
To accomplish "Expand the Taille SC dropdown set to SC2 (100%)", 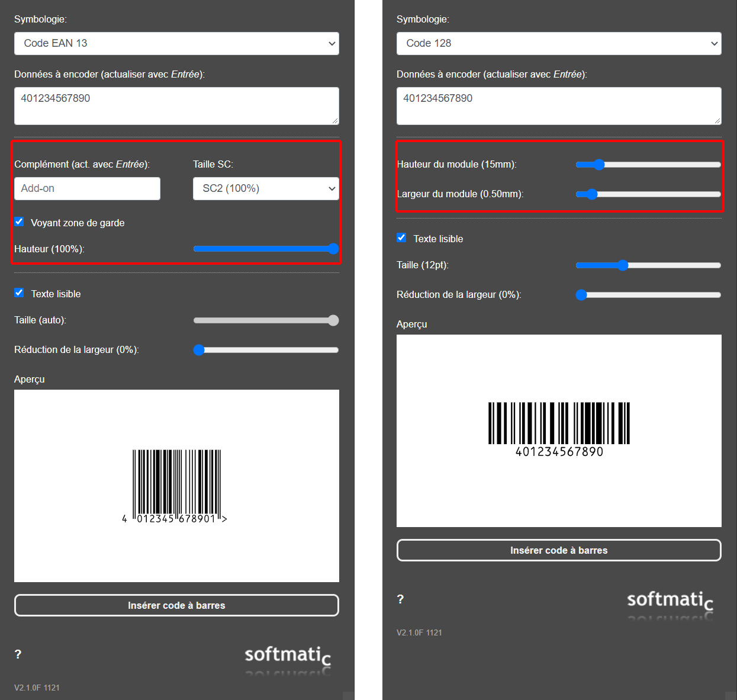I will (x=266, y=188).
